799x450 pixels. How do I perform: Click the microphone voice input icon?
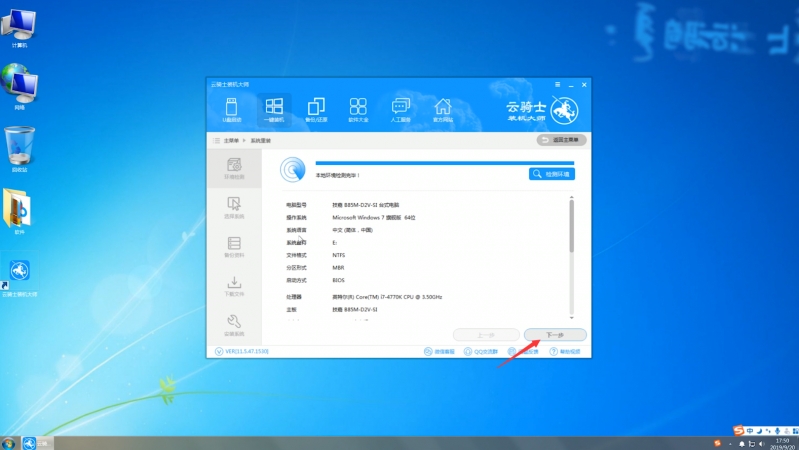(x=778, y=431)
